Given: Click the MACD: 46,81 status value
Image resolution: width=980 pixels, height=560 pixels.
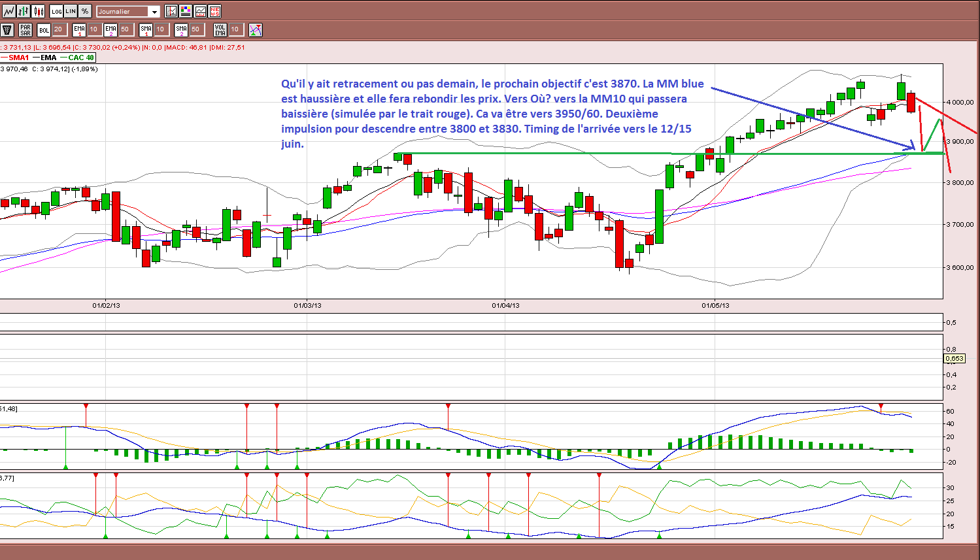Looking at the screenshot, I should click(x=186, y=47).
